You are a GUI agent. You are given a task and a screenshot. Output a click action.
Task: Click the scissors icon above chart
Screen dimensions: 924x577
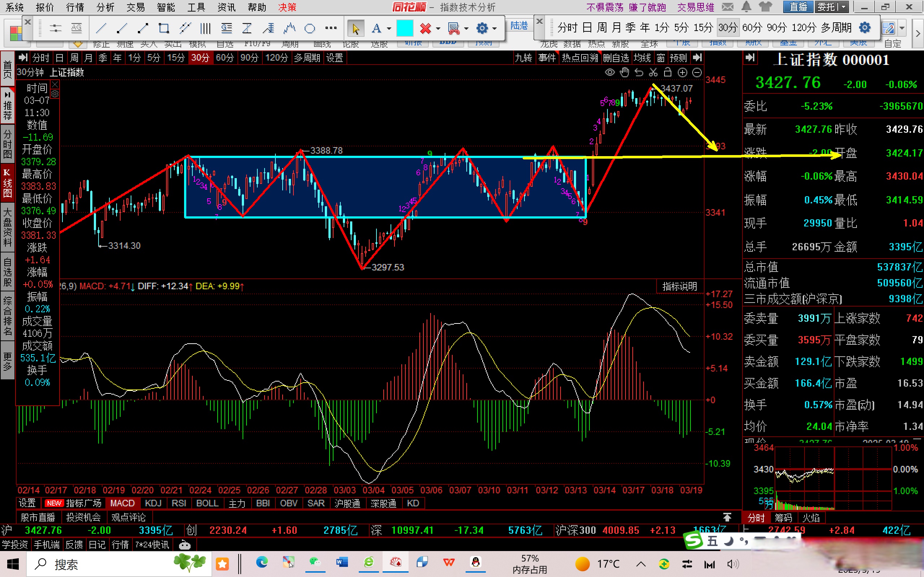click(653, 72)
